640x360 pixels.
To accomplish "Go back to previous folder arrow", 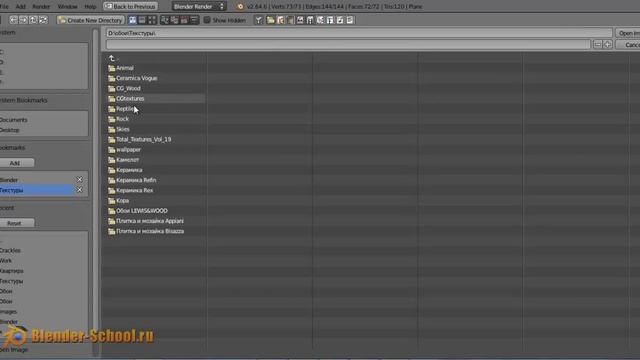I will (x=13, y=20).
